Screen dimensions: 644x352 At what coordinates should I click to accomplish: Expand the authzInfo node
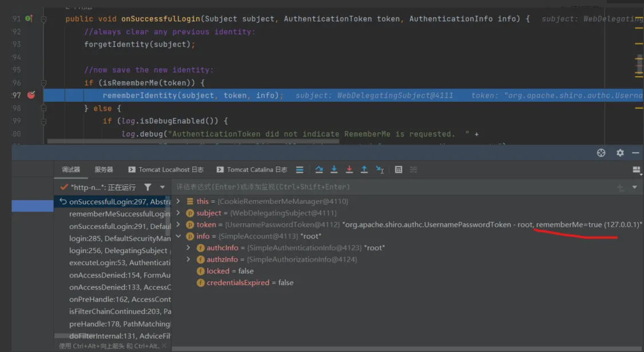pyautogui.click(x=188, y=259)
